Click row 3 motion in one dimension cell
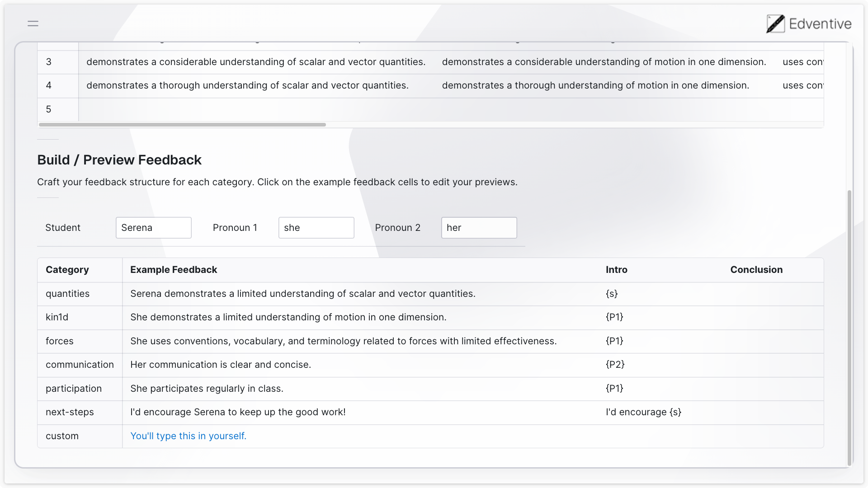Viewport: 868px width, 488px height. (604, 62)
